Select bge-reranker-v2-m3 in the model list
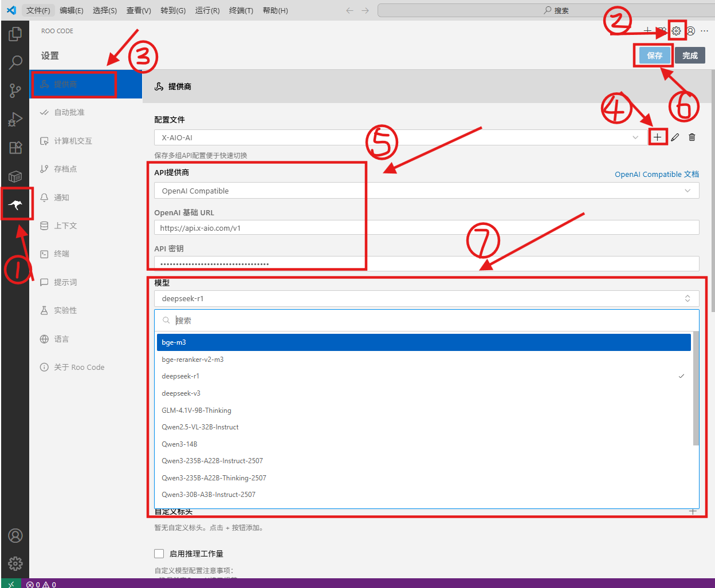 [424, 360]
